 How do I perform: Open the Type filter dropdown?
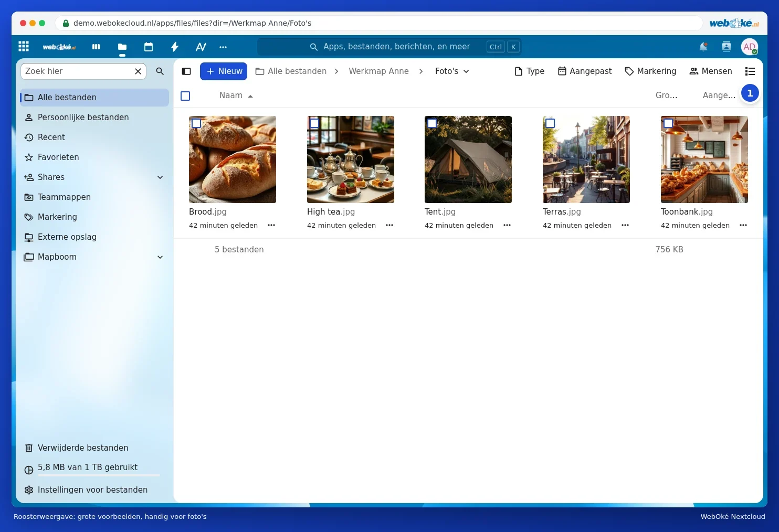(529, 71)
